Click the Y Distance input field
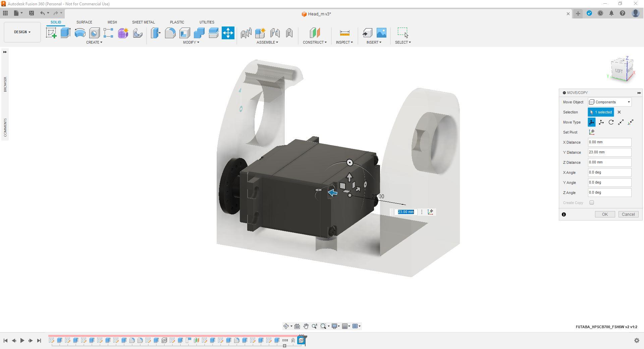Image resolution: width=644 pixels, height=349 pixels. pos(609,152)
